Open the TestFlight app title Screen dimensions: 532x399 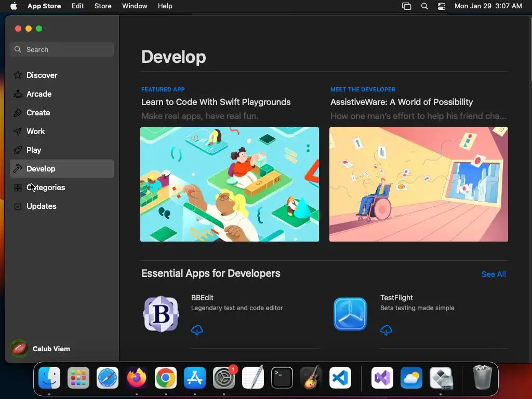[x=396, y=298]
